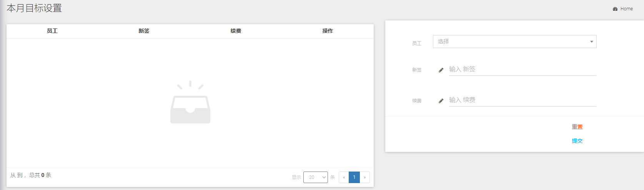Click the 新签 table column header
The width and height of the screenshot is (644, 190).
(x=144, y=31)
